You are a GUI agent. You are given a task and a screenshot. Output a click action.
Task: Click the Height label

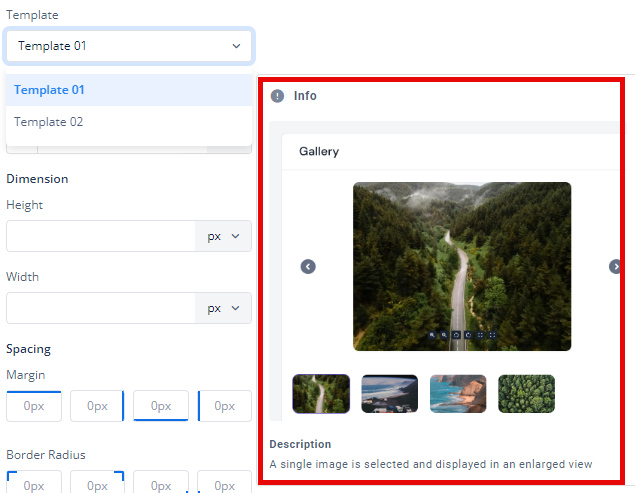point(24,205)
